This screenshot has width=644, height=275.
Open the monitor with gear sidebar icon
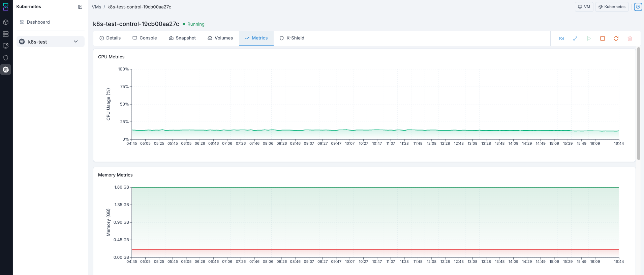6,46
